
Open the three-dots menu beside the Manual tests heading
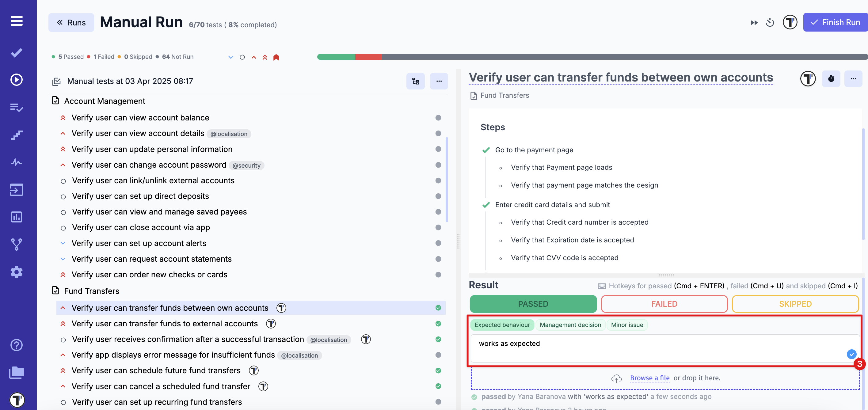tap(439, 81)
